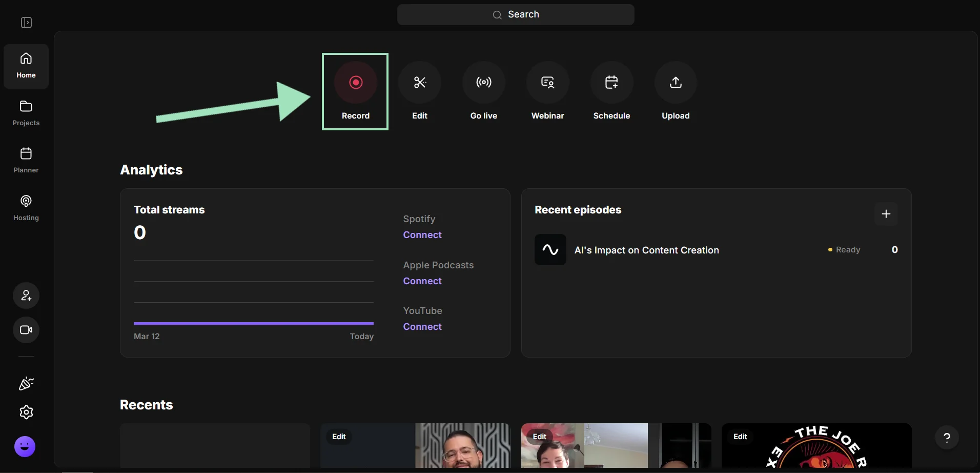Image resolution: width=980 pixels, height=473 pixels.
Task: Click Edit on the split-screen recent thumbnail
Action: (540, 437)
